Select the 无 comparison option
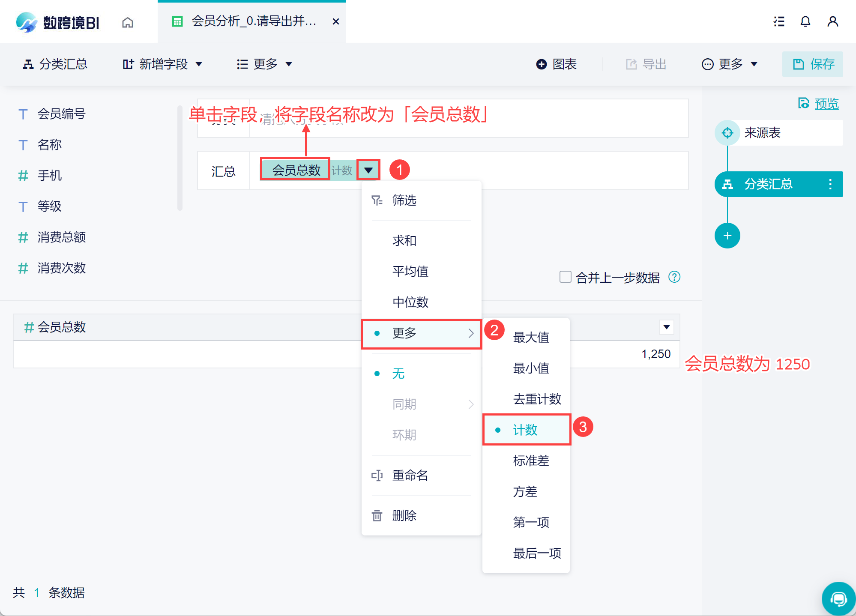Image resolution: width=856 pixels, height=616 pixels. pyautogui.click(x=422, y=374)
